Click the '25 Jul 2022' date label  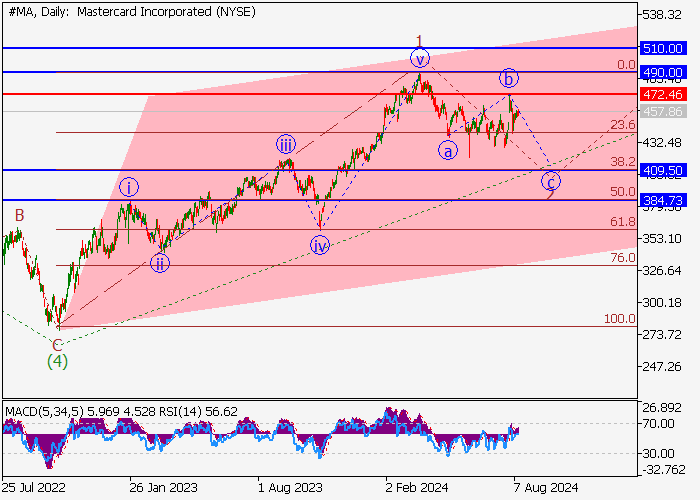click(34, 487)
